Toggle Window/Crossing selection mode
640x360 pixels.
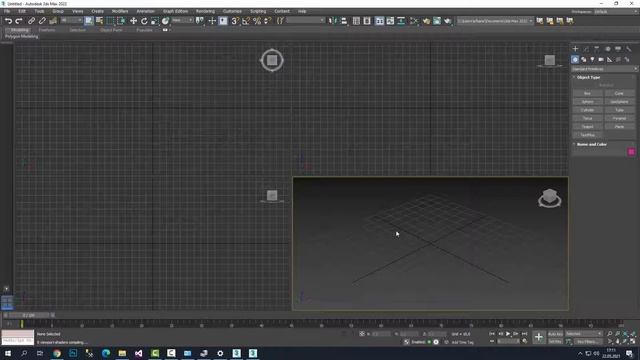(x=121, y=21)
